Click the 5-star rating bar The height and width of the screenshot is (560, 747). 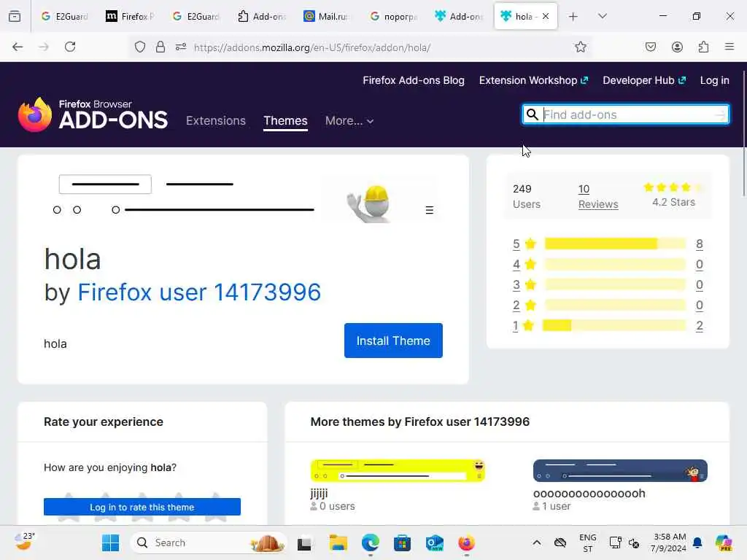tap(615, 244)
